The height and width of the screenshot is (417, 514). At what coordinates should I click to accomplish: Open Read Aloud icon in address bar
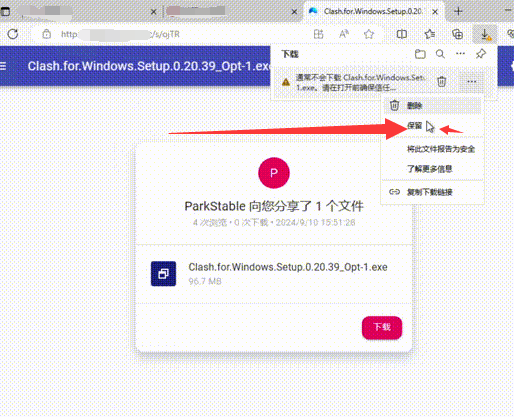point(344,34)
